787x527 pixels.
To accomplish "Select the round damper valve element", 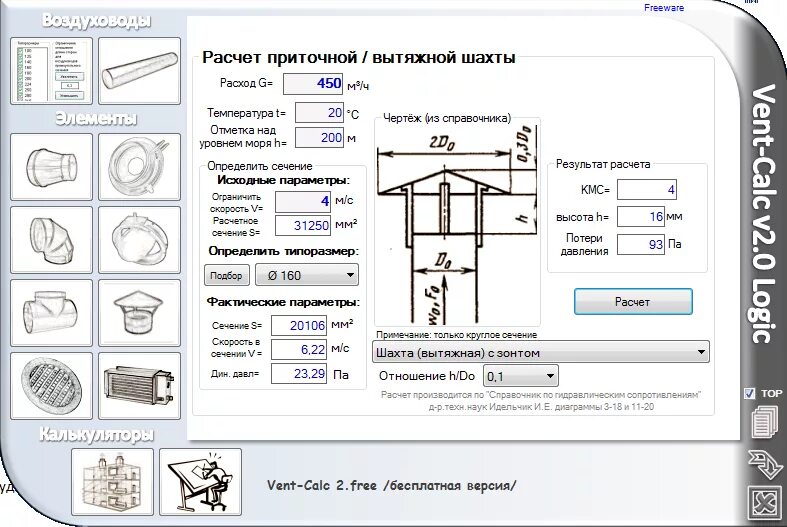I will coord(140,167).
